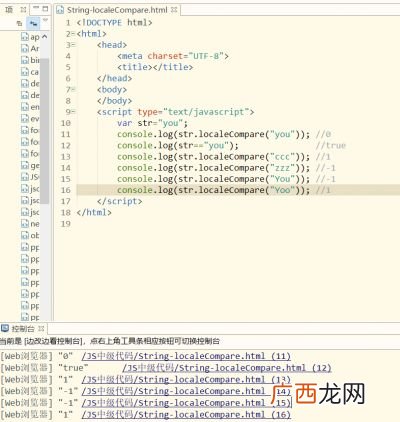Open console link for line (15)
This screenshot has width=400, height=422.
click(x=186, y=403)
